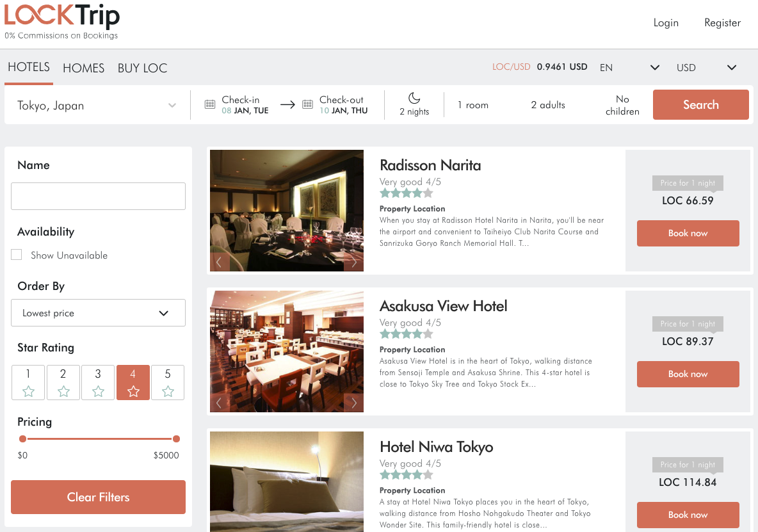Click the orange Search button

tap(700, 104)
